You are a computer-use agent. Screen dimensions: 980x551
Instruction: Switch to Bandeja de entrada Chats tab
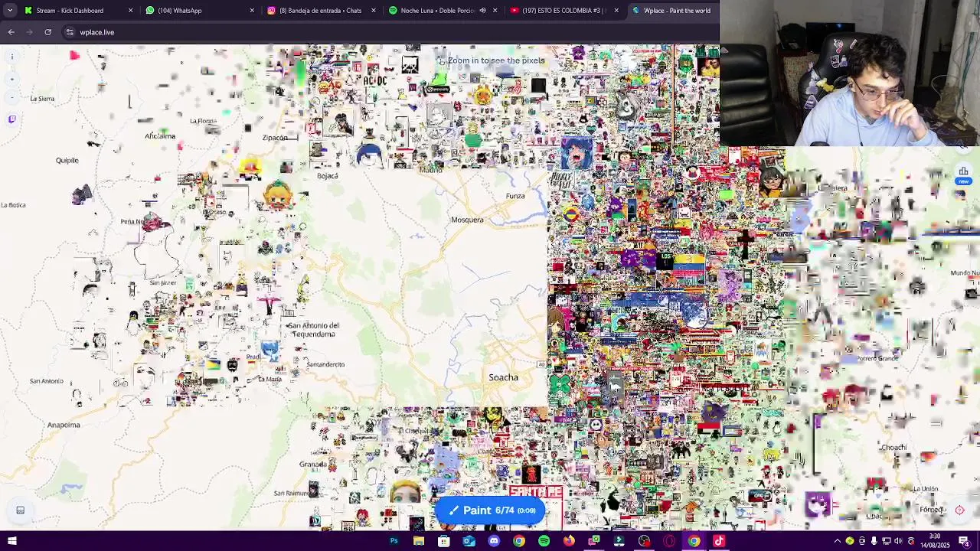[x=322, y=11]
